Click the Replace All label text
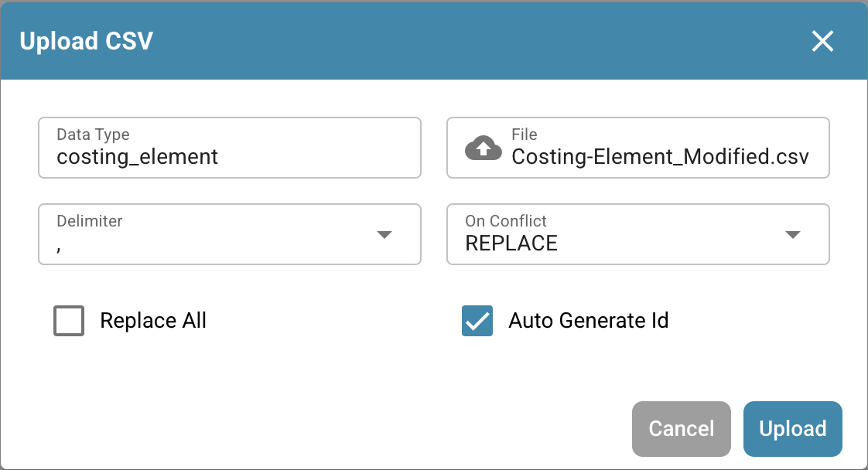 click(153, 321)
